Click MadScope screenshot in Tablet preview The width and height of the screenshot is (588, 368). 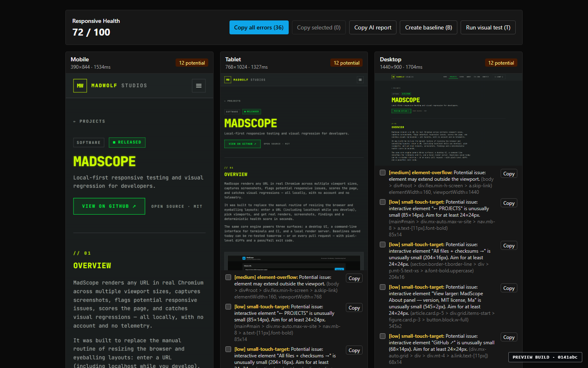(x=294, y=261)
